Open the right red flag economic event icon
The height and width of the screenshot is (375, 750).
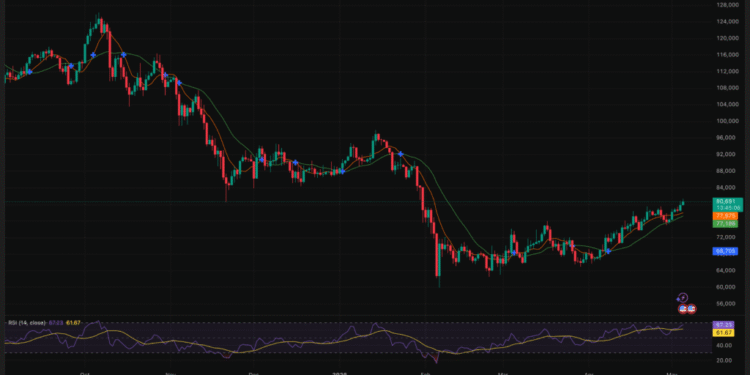[691, 309]
